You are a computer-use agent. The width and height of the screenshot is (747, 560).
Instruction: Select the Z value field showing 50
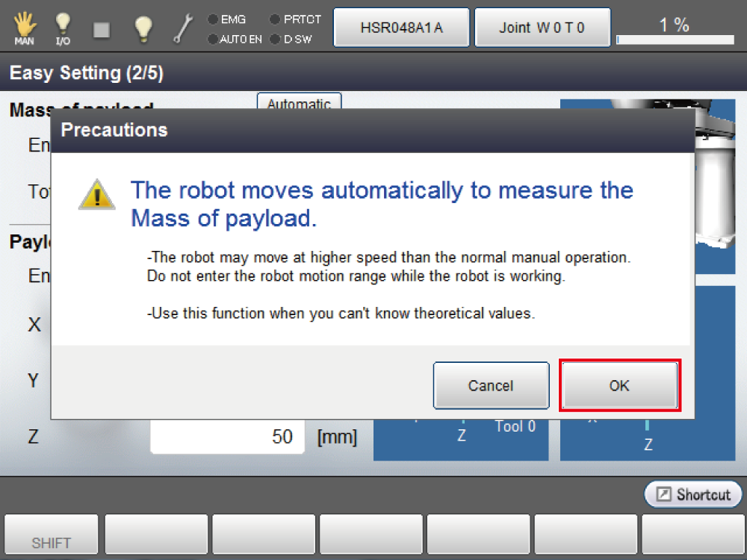click(227, 437)
